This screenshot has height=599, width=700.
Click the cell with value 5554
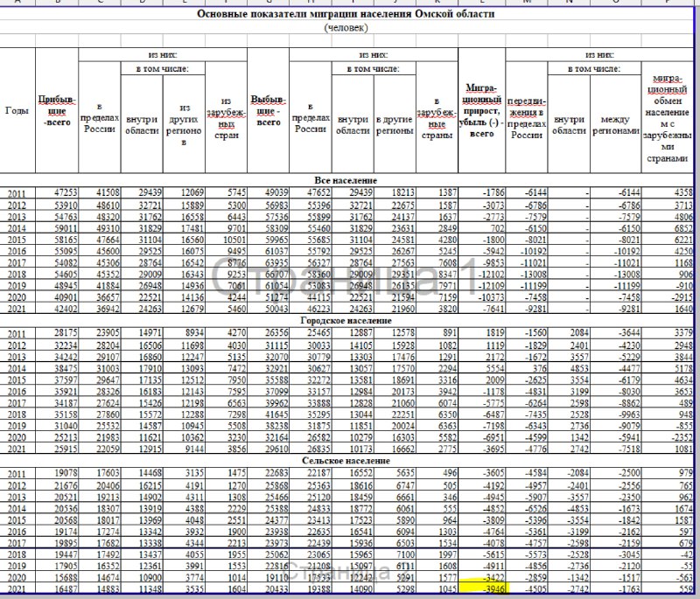point(482,368)
